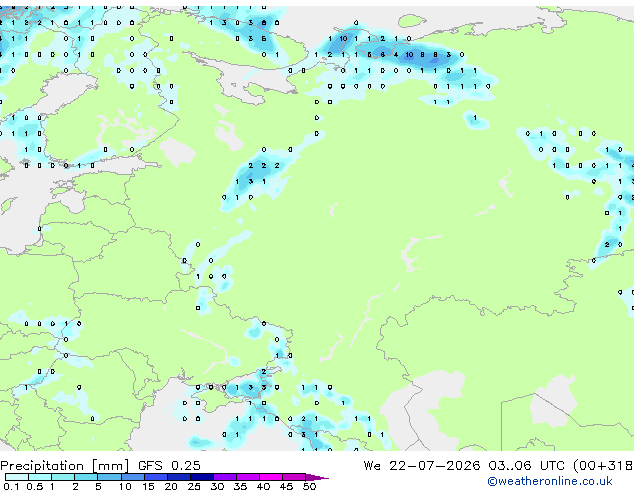Click the forecast date 'We 22-07-2026'

(422, 466)
